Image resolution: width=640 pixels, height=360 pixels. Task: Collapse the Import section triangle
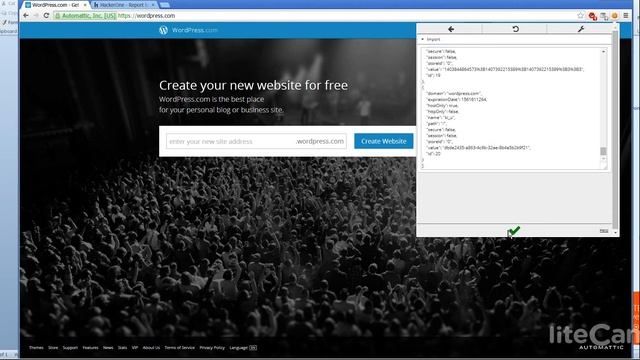point(422,39)
